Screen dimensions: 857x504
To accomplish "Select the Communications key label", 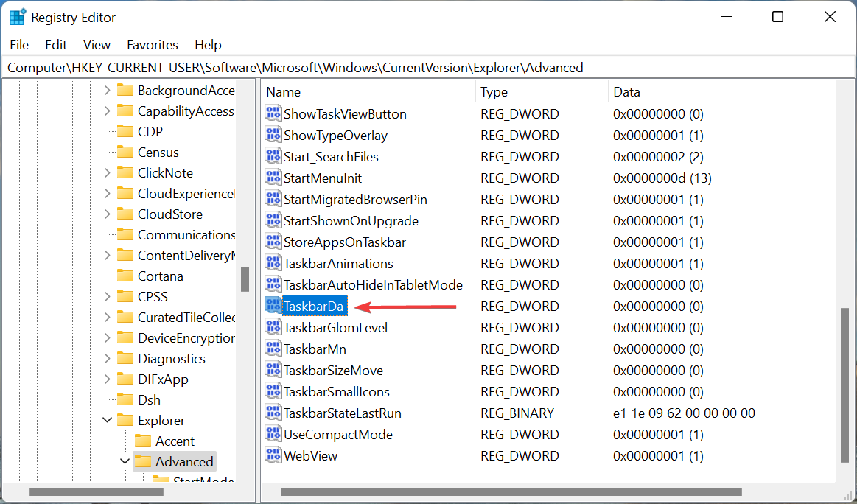I will 186,234.
